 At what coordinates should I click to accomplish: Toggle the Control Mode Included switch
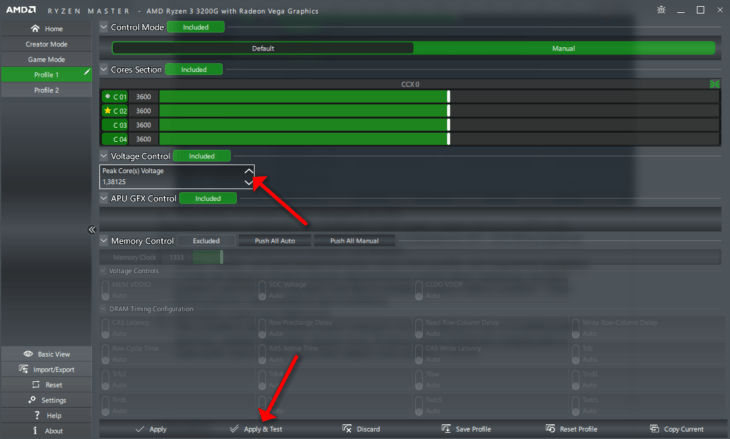[196, 27]
